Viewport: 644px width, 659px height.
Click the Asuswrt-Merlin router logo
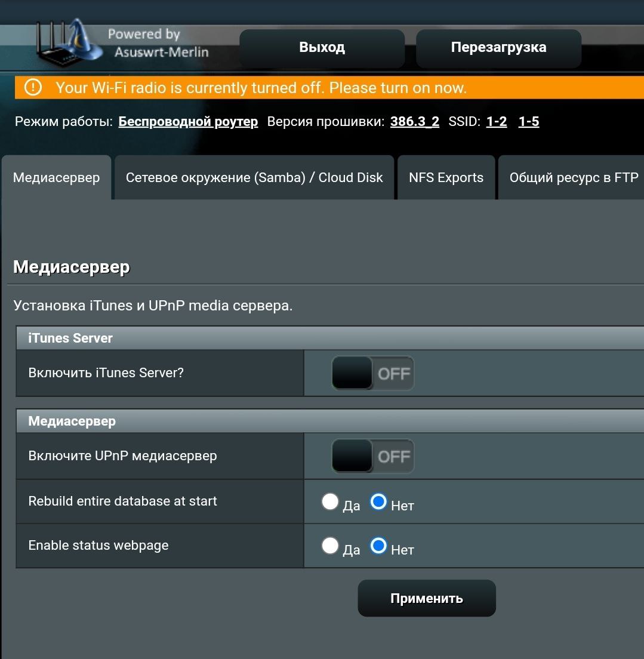pyautogui.click(x=69, y=44)
